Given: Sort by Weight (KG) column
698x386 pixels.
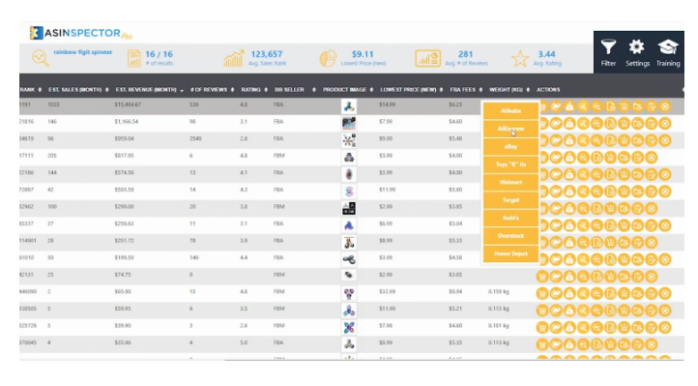Looking at the screenshot, I should (x=509, y=89).
